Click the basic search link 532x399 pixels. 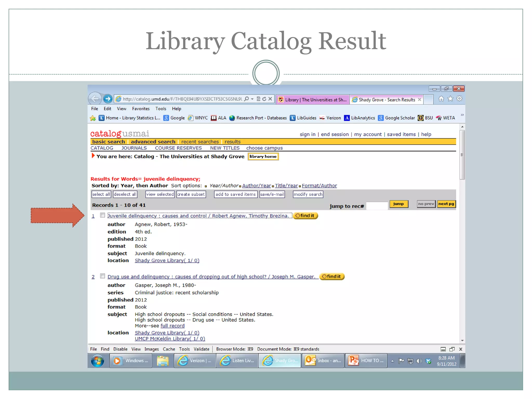click(x=109, y=142)
